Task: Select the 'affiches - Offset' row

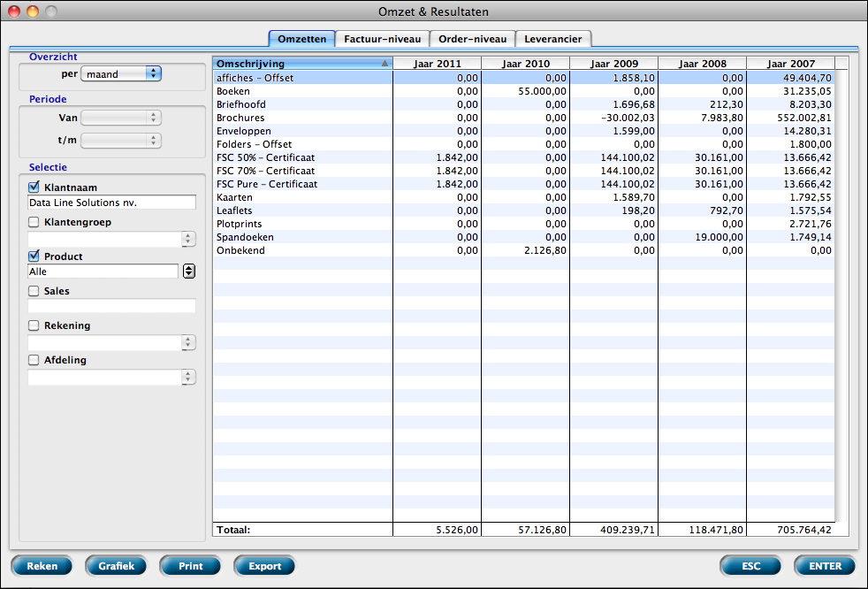Action: click(523, 78)
